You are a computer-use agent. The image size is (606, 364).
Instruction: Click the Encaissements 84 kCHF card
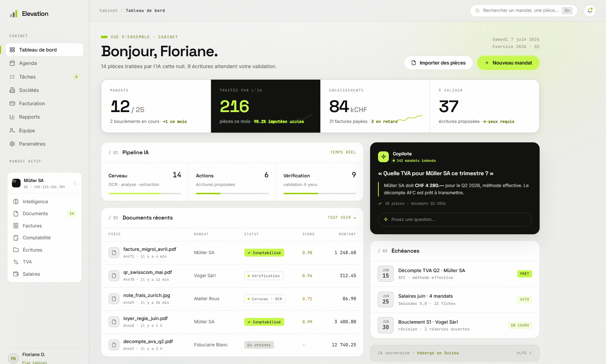(x=375, y=106)
